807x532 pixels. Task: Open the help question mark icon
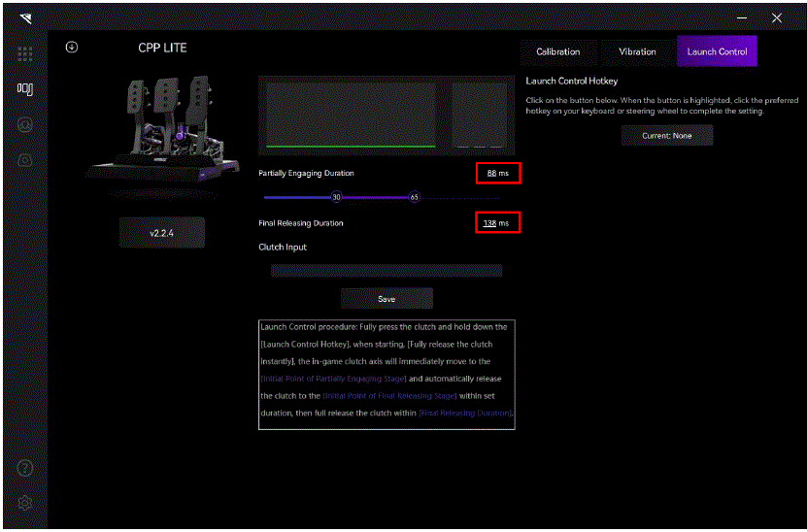(24, 468)
